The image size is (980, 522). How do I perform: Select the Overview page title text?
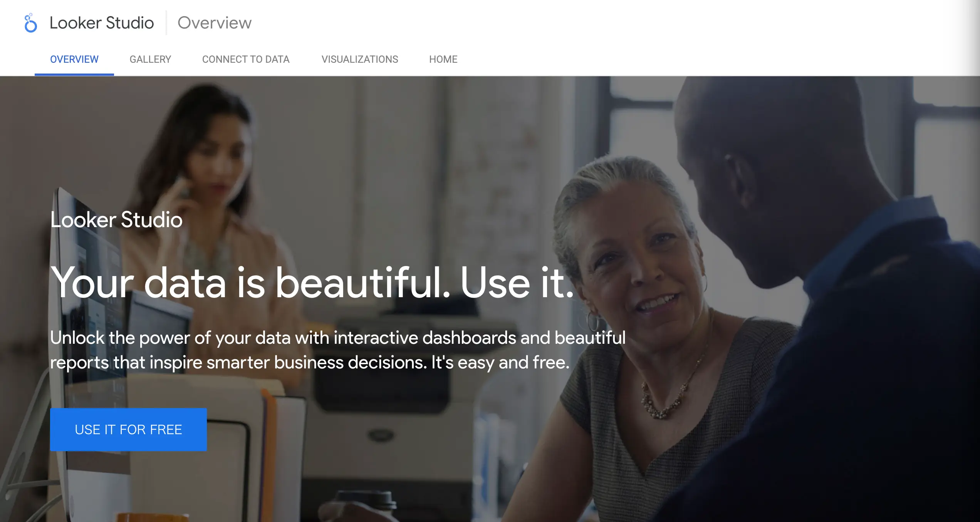point(215,23)
